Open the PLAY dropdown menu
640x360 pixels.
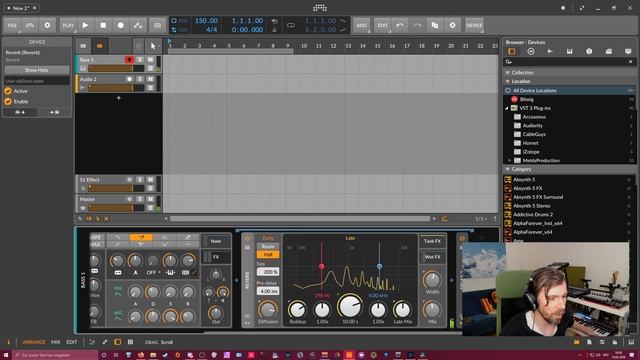[x=68, y=25]
